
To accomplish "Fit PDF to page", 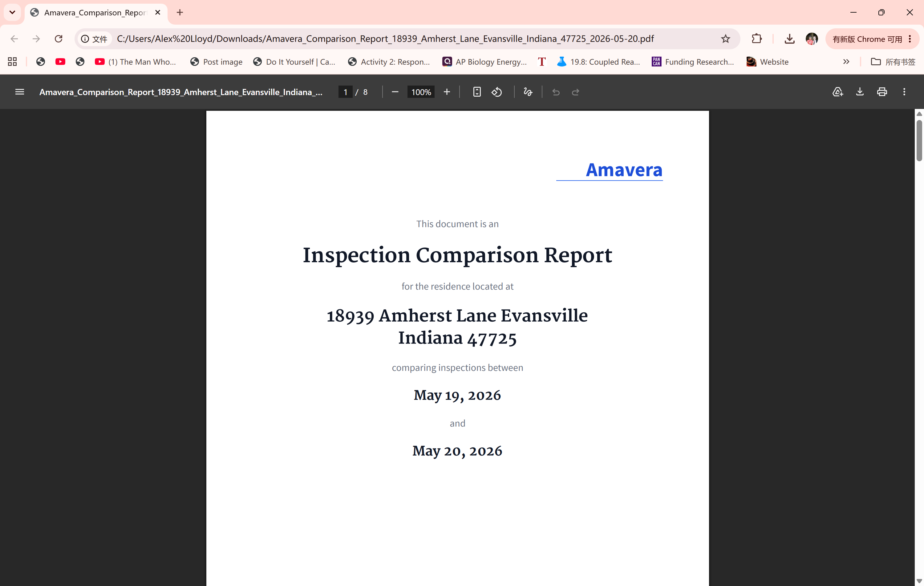I will click(477, 92).
